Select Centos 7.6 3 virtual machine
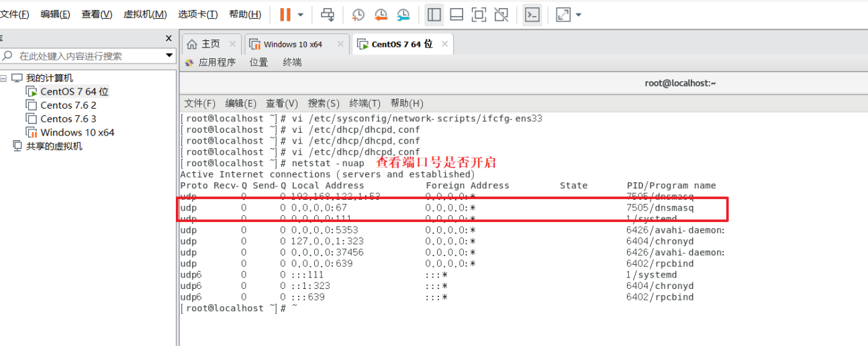This screenshot has height=346, width=868. pos(68,119)
